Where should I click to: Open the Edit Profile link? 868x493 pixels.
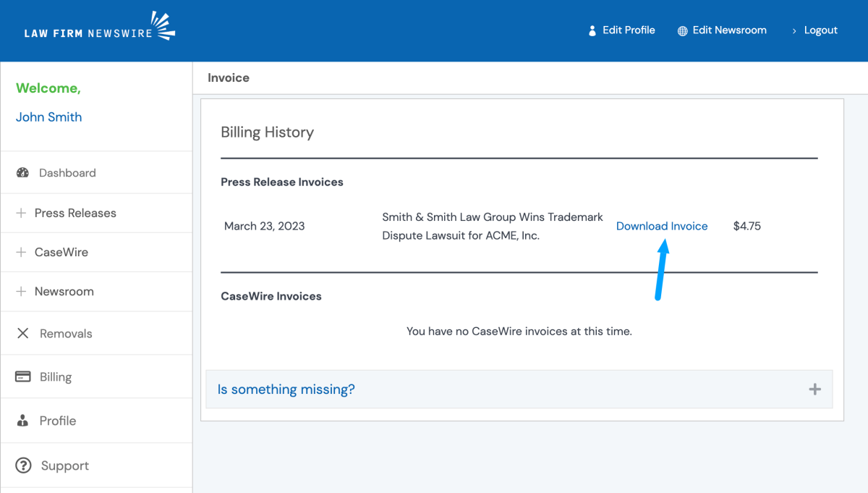pyautogui.click(x=629, y=30)
